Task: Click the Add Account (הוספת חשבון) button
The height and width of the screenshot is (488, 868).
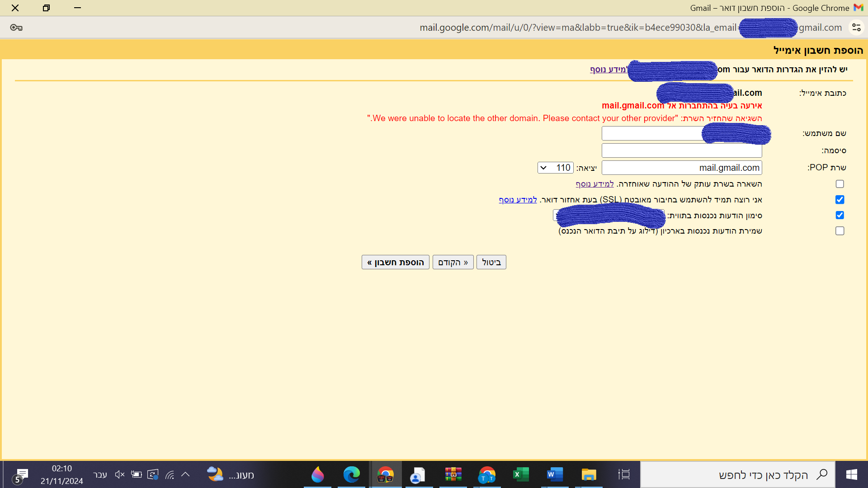Action: coord(395,262)
